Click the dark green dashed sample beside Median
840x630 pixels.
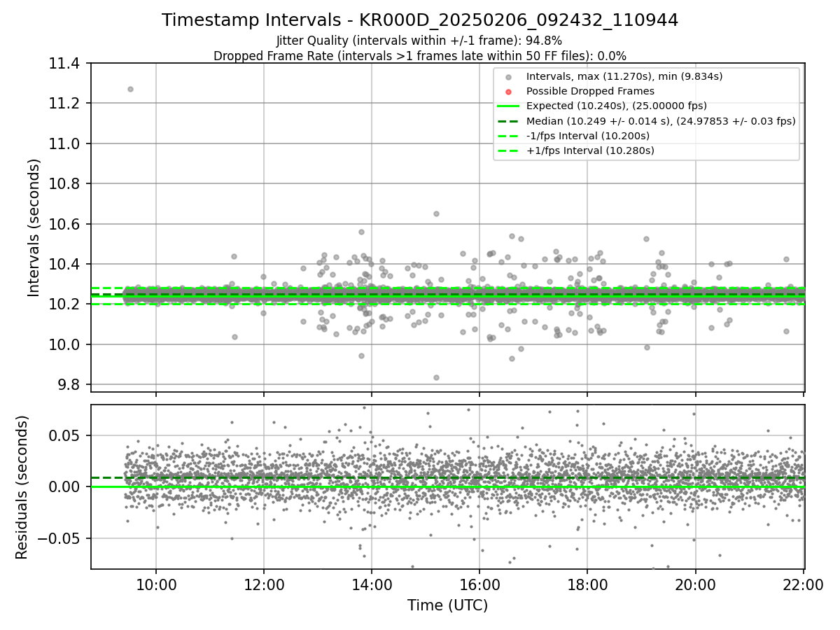coord(509,121)
